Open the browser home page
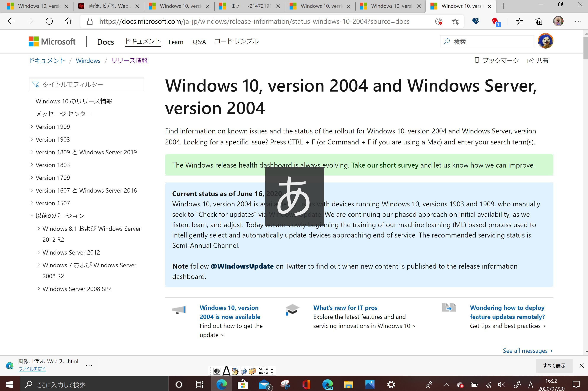The height and width of the screenshot is (391, 588). point(68,21)
